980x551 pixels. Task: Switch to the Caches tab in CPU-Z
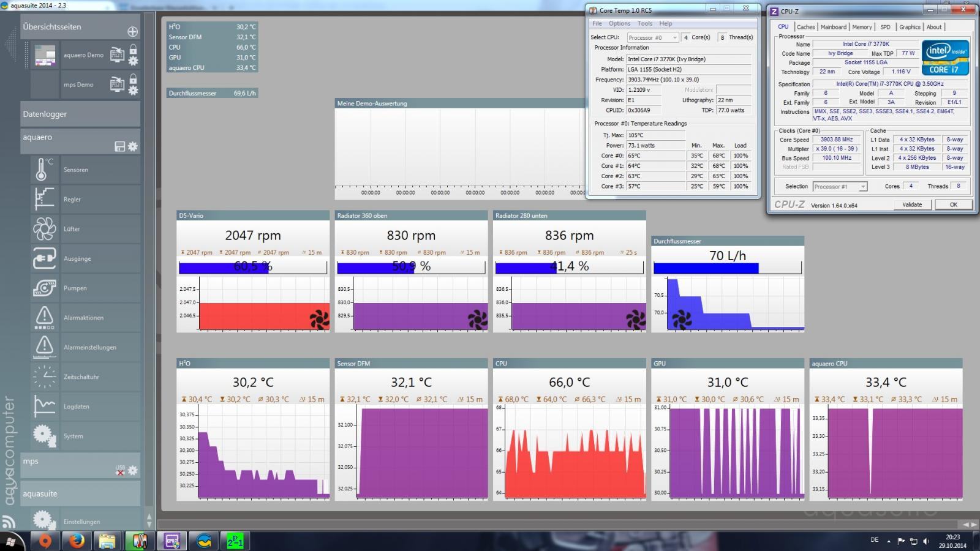(x=805, y=27)
